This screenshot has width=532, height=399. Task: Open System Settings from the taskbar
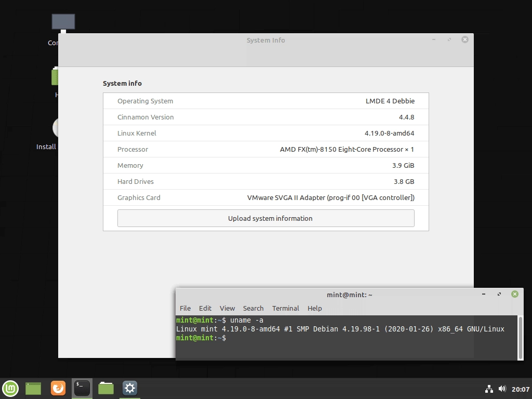pos(129,388)
